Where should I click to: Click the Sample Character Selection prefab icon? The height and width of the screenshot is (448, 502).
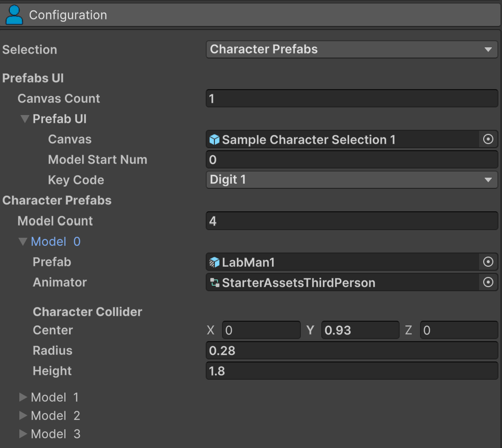pos(215,139)
